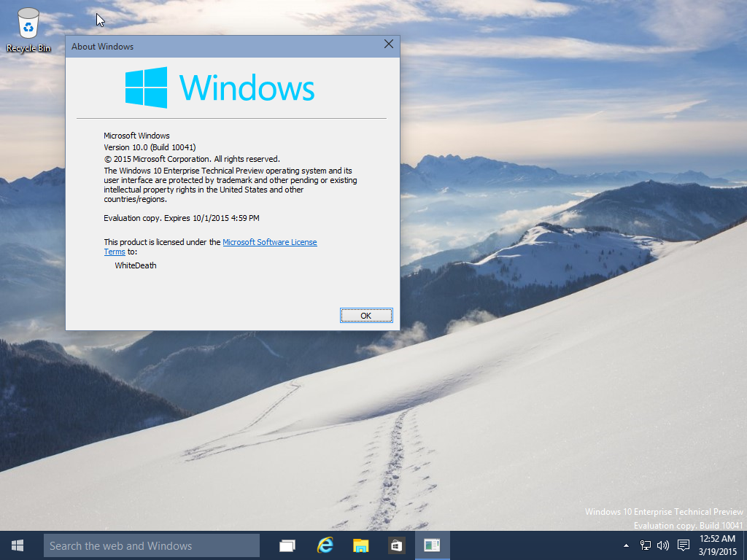Screen dimensions: 747x560
Task: Launch Internet Explorer from the taskbar
Action: click(x=325, y=545)
